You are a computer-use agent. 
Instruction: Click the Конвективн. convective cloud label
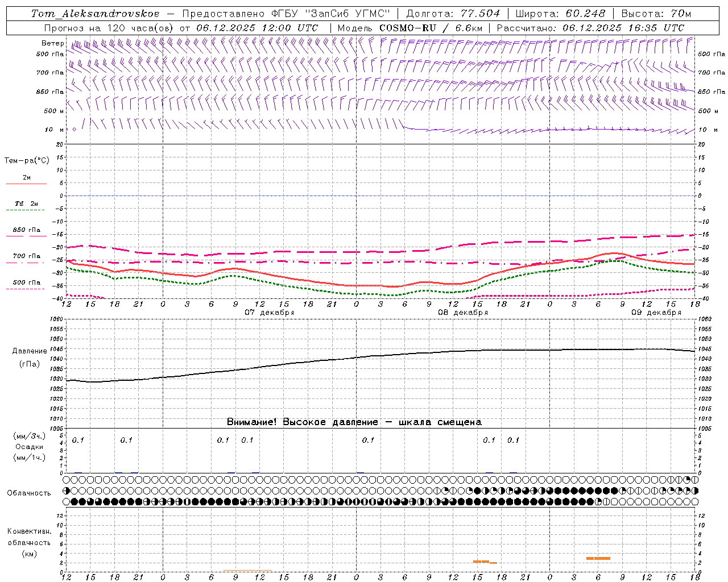pyautogui.click(x=29, y=531)
